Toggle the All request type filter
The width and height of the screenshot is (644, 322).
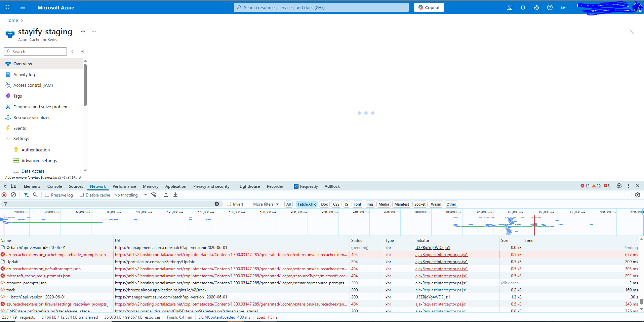288,204
